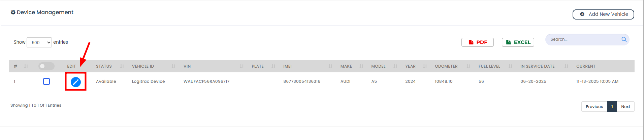
Task: Click the Previous page button
Action: [594, 107]
